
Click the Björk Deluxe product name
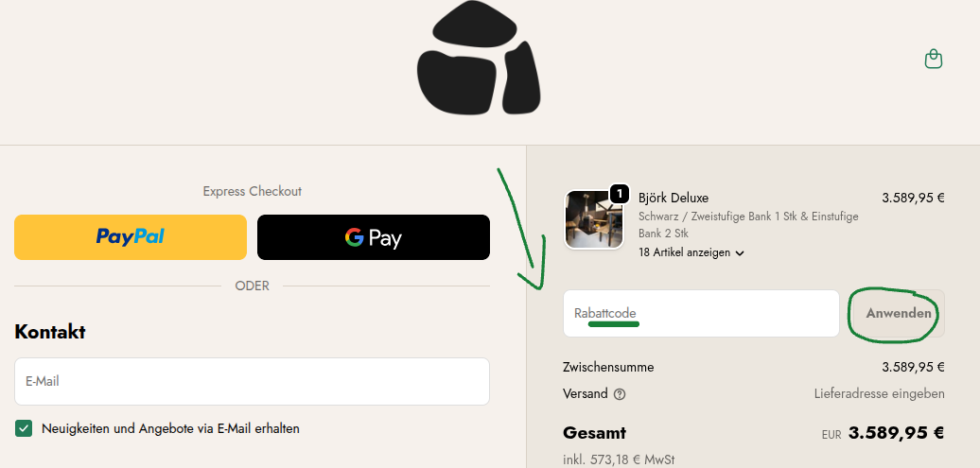point(674,198)
